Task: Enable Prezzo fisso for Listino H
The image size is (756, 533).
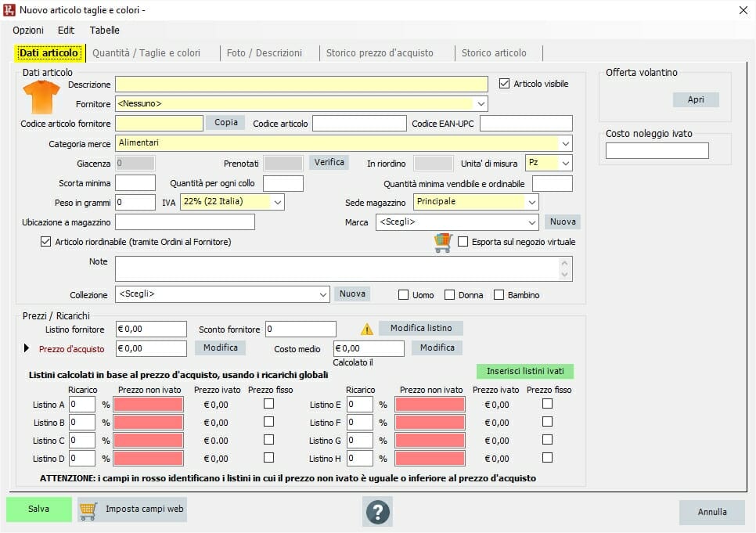Action: (x=547, y=457)
